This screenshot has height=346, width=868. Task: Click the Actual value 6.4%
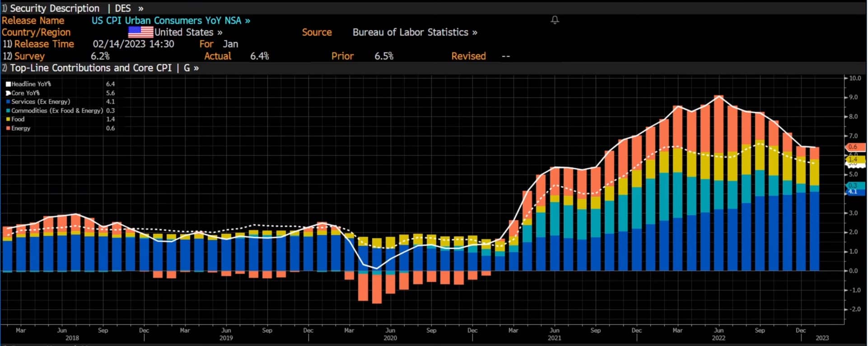[x=260, y=56]
